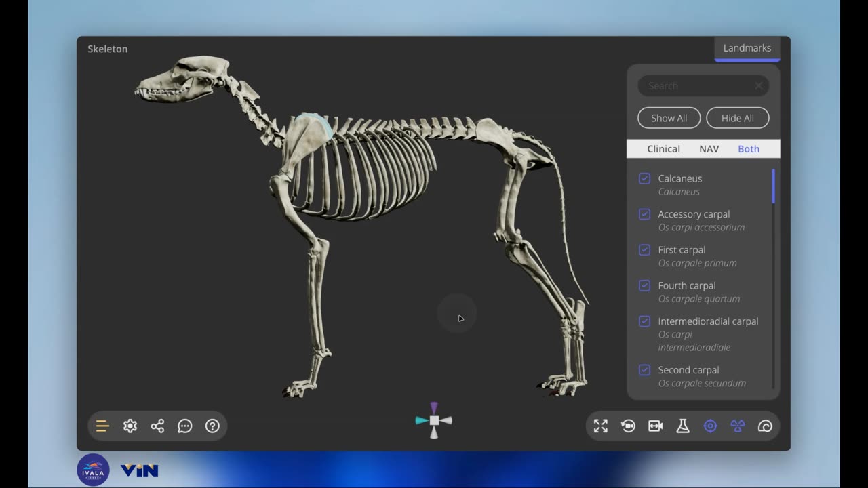Viewport: 868px width, 488px height.
Task: Uncheck the Fourth carpal checkbox
Action: click(645, 285)
